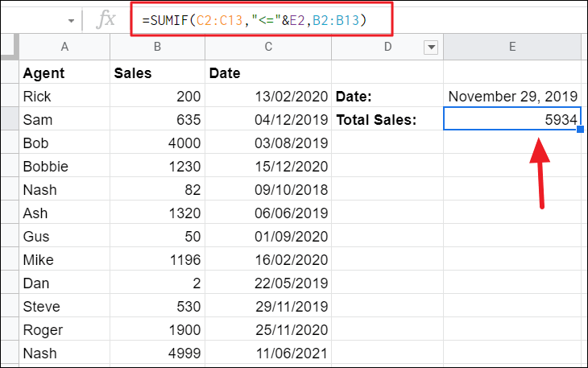This screenshot has width=588, height=368.
Task: Select the 4999 sales cell
Action: point(157,353)
